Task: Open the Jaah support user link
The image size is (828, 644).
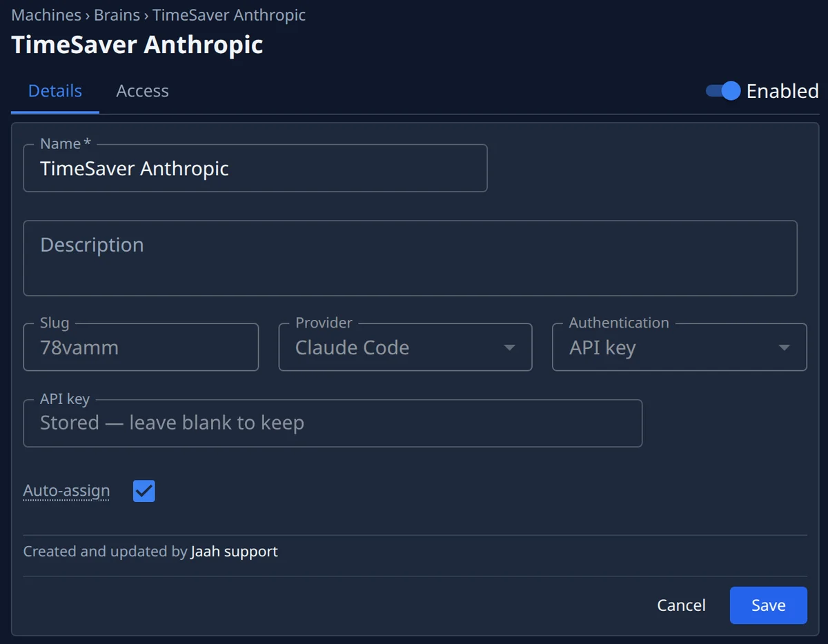Action: (x=234, y=552)
